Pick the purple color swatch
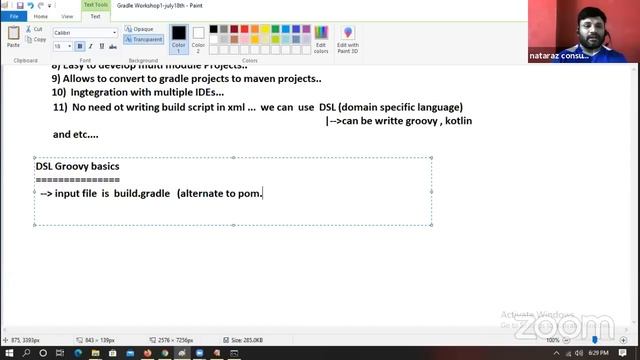The image size is (640, 360). tap(307, 29)
